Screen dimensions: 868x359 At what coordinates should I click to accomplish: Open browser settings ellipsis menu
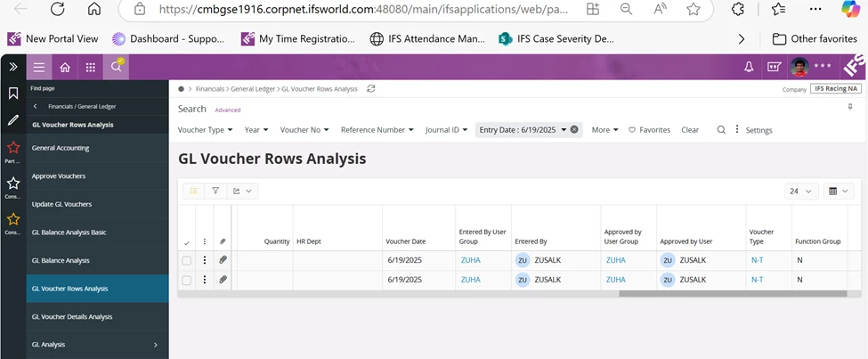pos(815,9)
